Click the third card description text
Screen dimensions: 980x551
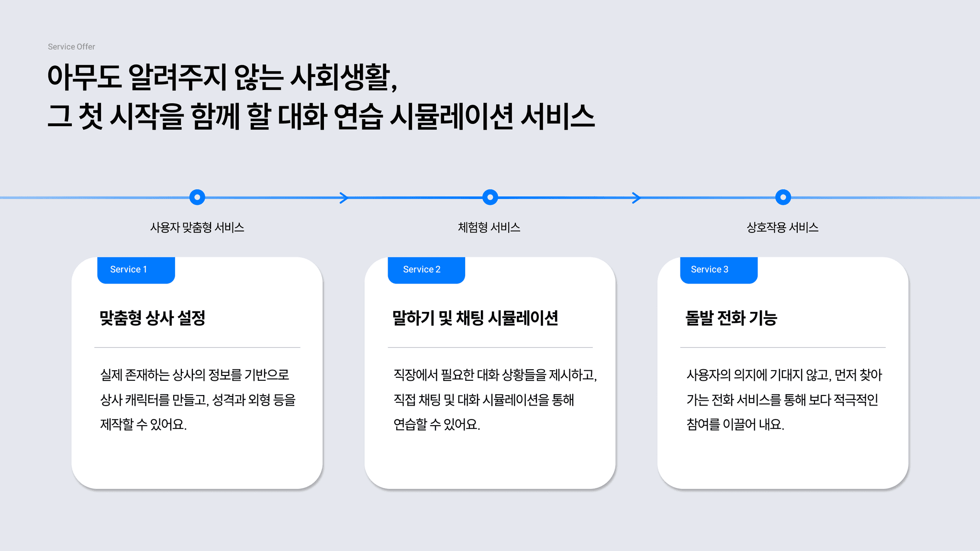pos(783,399)
